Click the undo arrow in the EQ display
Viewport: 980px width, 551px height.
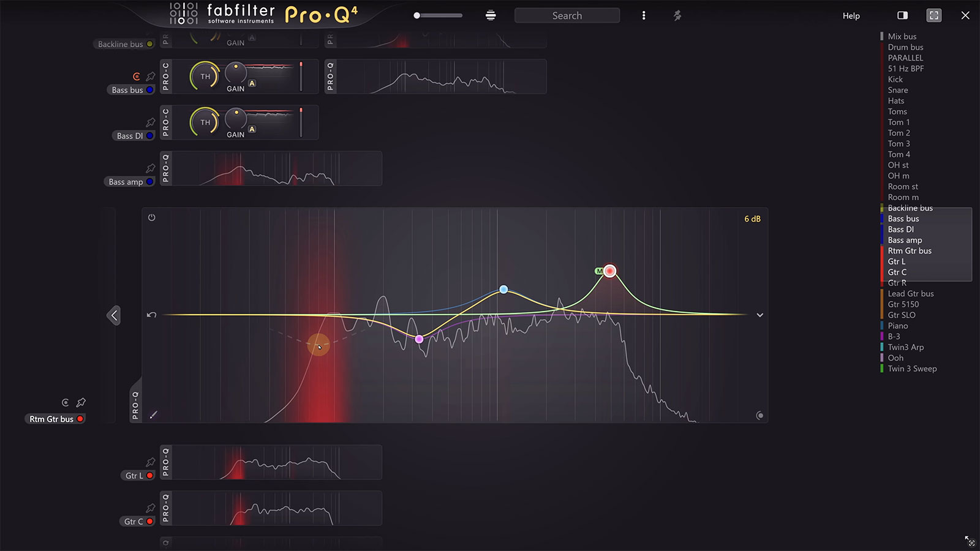click(152, 315)
